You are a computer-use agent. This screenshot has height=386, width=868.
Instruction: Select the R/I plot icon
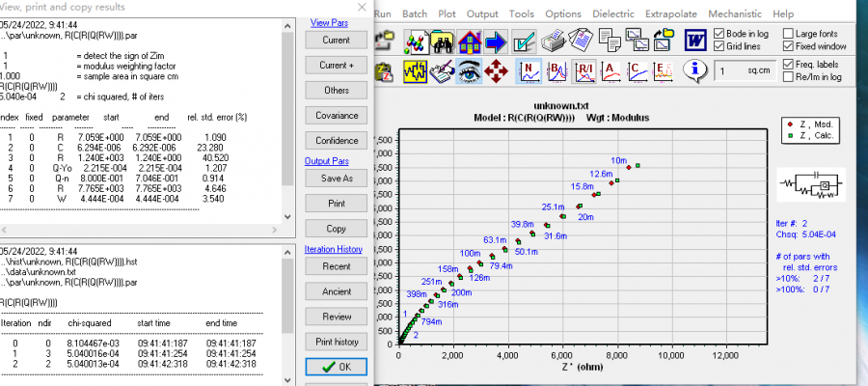click(584, 71)
